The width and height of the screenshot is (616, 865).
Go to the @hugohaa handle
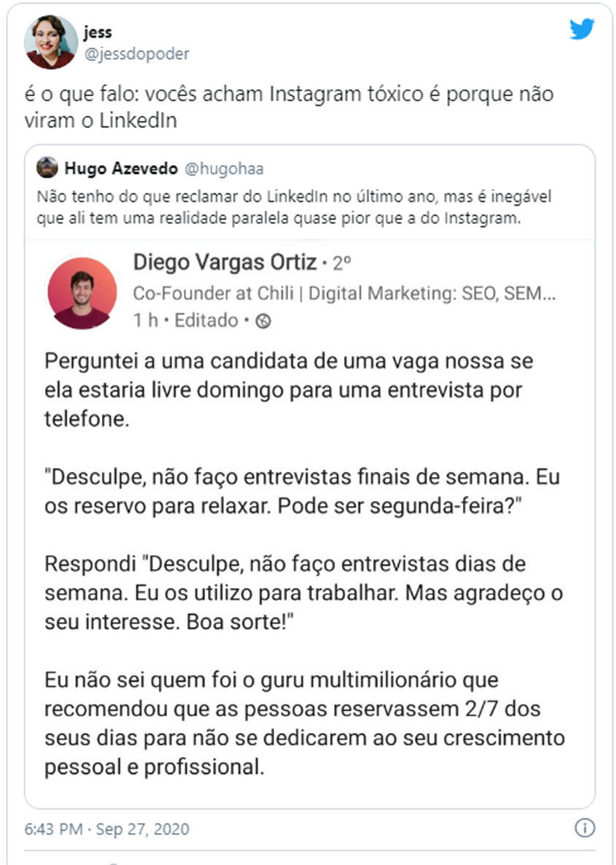[x=224, y=169]
